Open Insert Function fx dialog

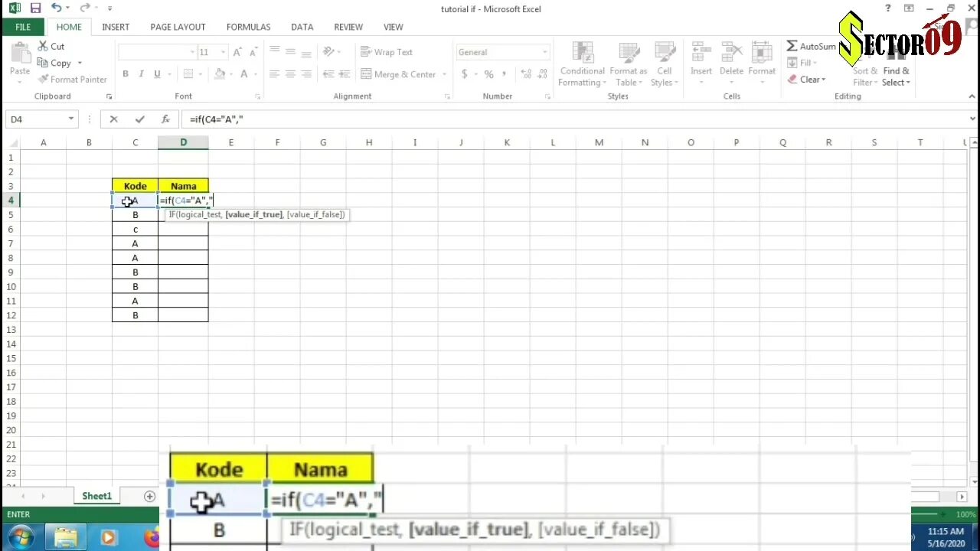point(165,119)
